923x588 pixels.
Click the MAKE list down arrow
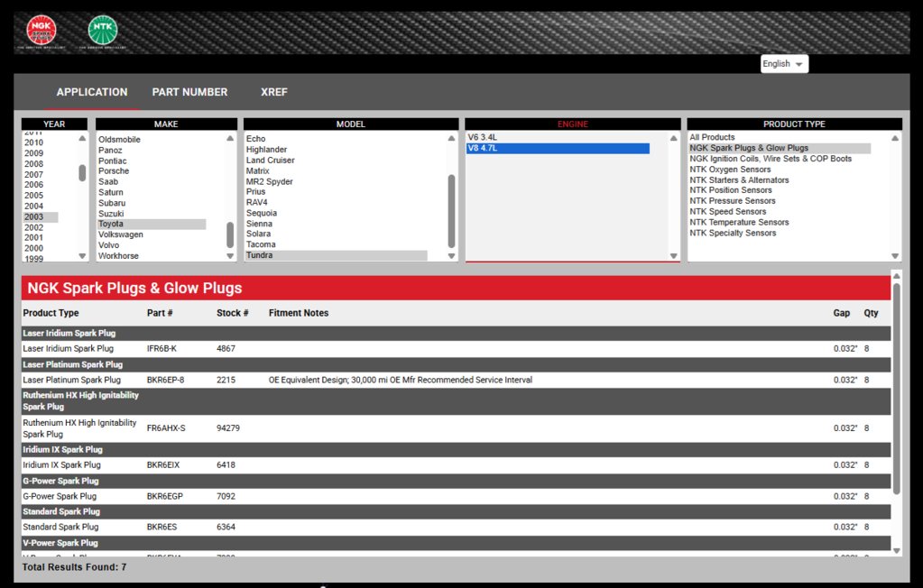230,256
